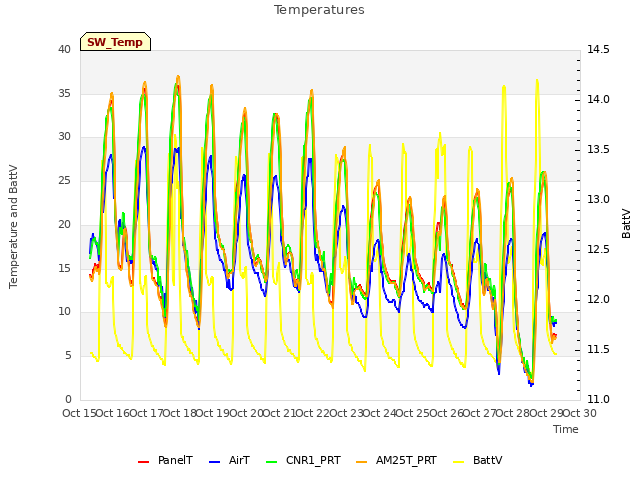Toggle BattV series in legend

[478, 460]
